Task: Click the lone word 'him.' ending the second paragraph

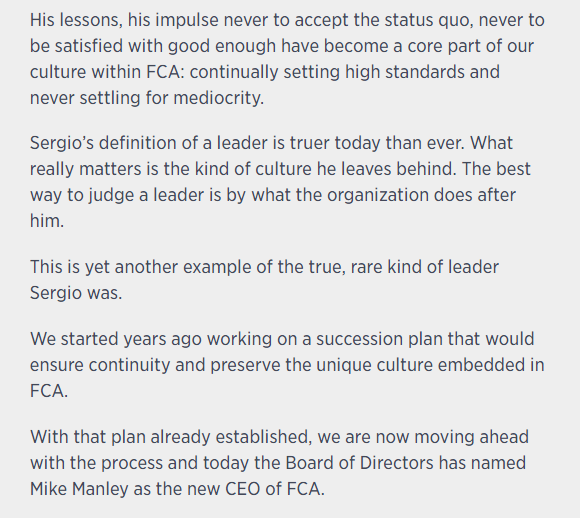Action: click(47, 221)
